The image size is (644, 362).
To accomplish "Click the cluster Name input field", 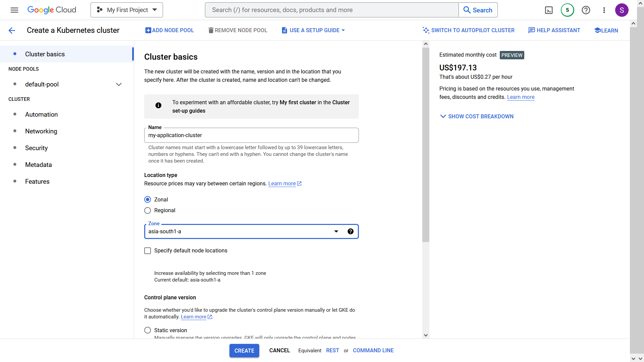I will [x=252, y=135].
